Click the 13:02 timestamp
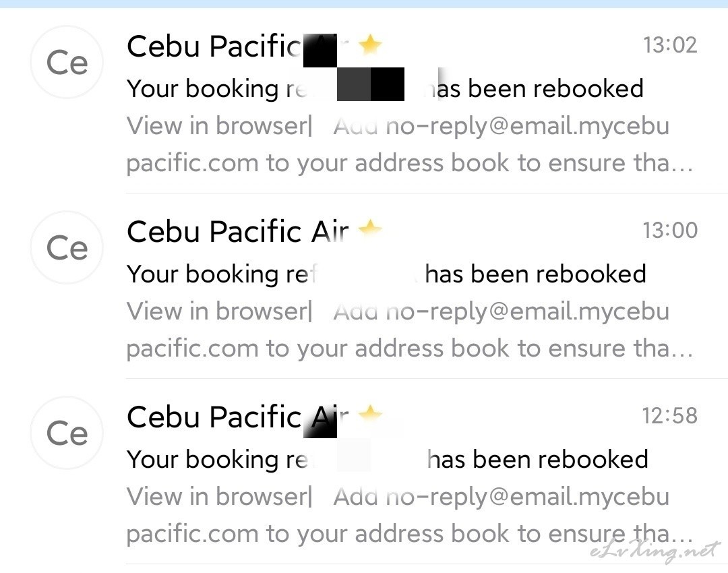The width and height of the screenshot is (728, 573). click(670, 45)
